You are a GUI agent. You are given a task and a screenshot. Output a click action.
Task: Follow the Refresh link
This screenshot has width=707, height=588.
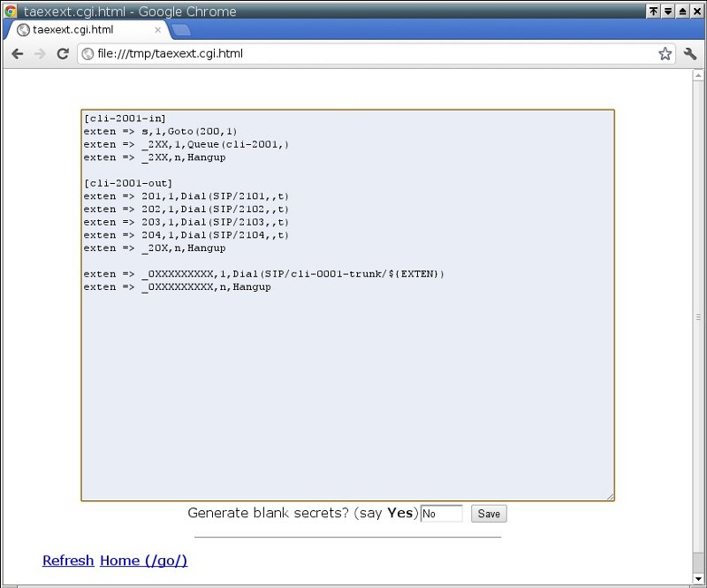(x=68, y=561)
